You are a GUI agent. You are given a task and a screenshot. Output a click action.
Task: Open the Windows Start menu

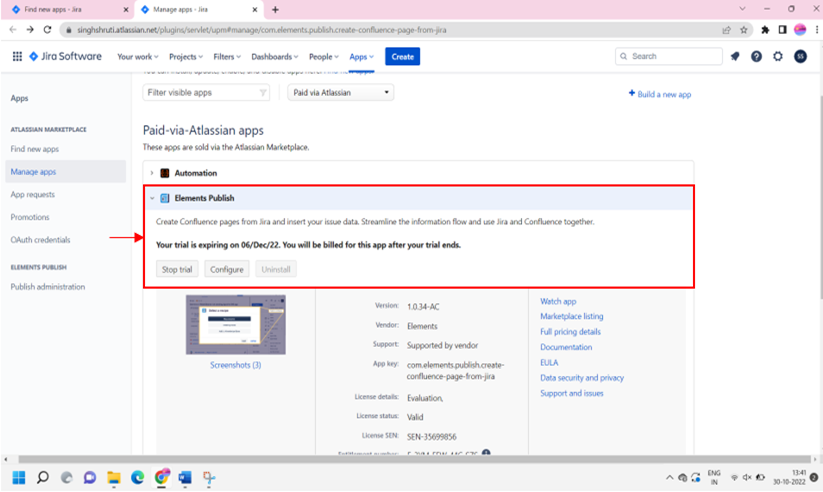pos(19,477)
